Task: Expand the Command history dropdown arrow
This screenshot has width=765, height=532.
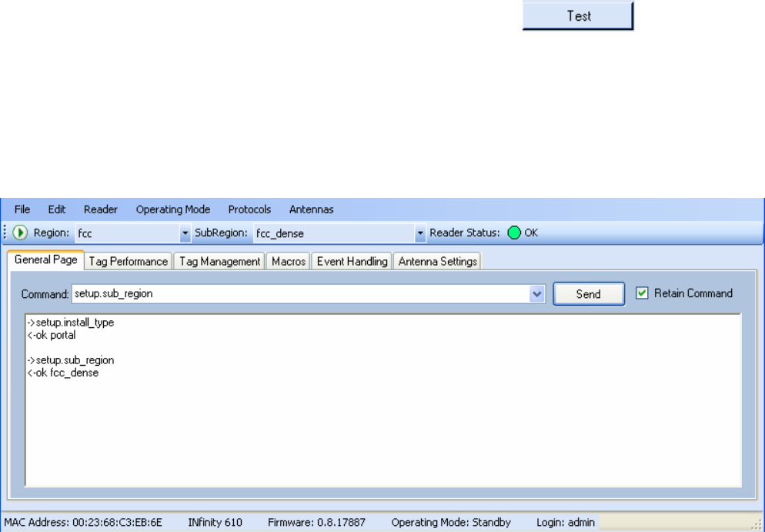Action: pyautogui.click(x=536, y=294)
